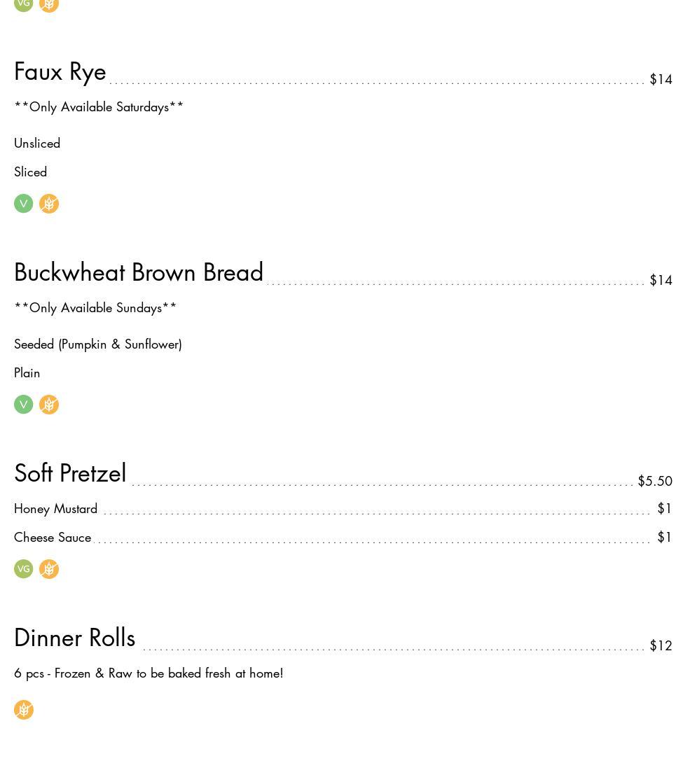This screenshot has height=784, width=676.
Task: Click the $12 Dinner Rolls price
Action: click(661, 646)
